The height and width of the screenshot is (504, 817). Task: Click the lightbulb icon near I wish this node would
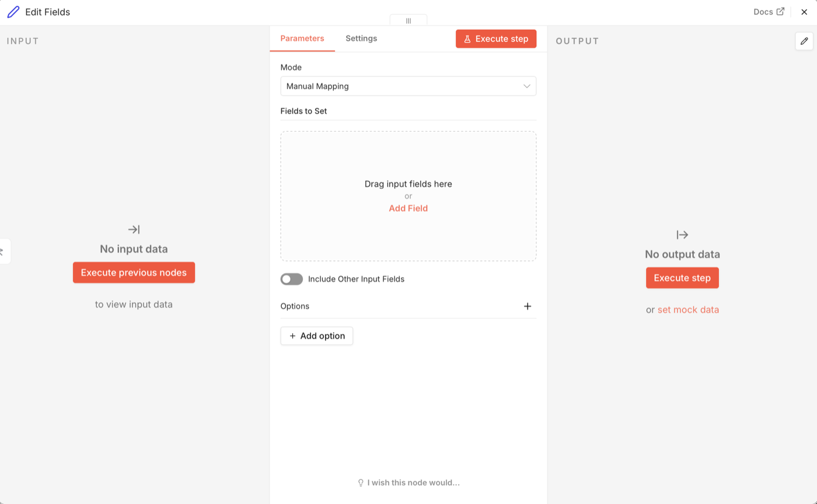(x=361, y=483)
